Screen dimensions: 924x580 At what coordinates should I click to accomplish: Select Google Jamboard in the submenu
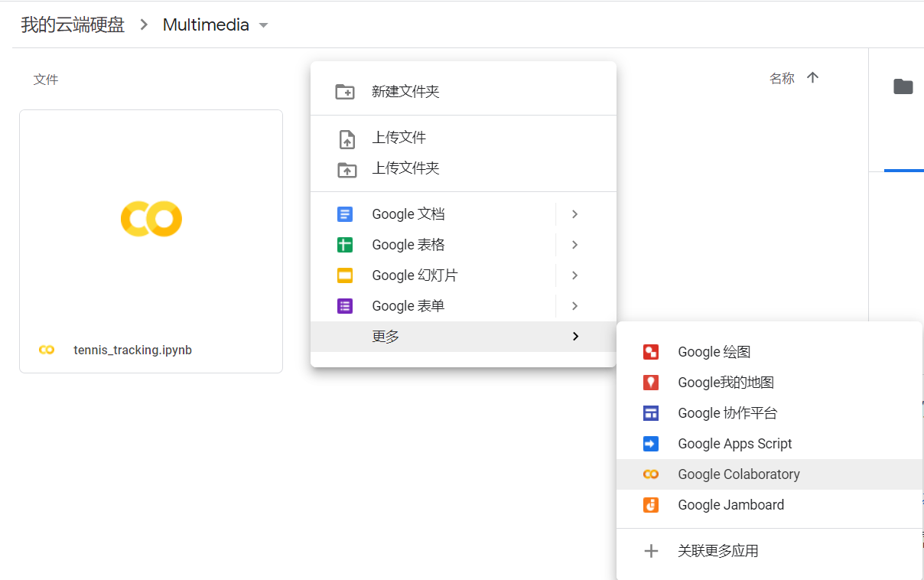click(x=730, y=504)
